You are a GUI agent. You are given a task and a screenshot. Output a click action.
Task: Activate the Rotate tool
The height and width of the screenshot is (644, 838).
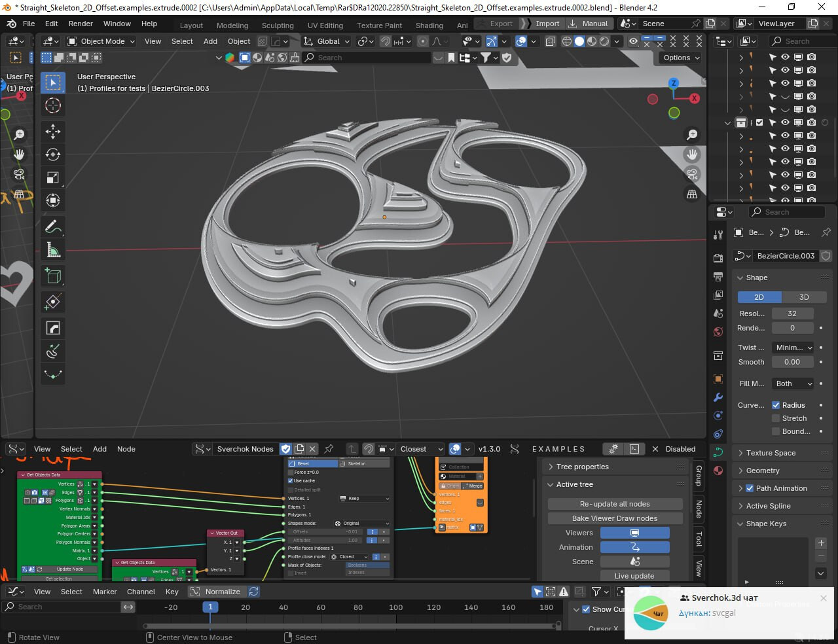[53, 154]
